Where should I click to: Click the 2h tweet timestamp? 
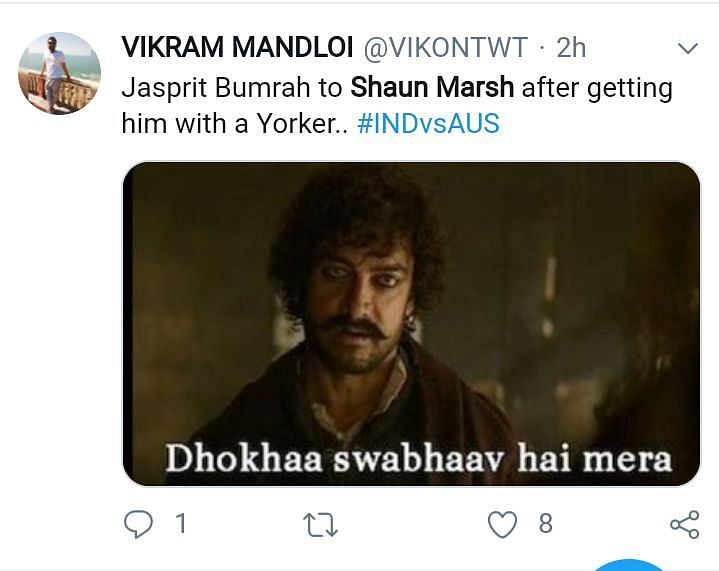coord(571,47)
